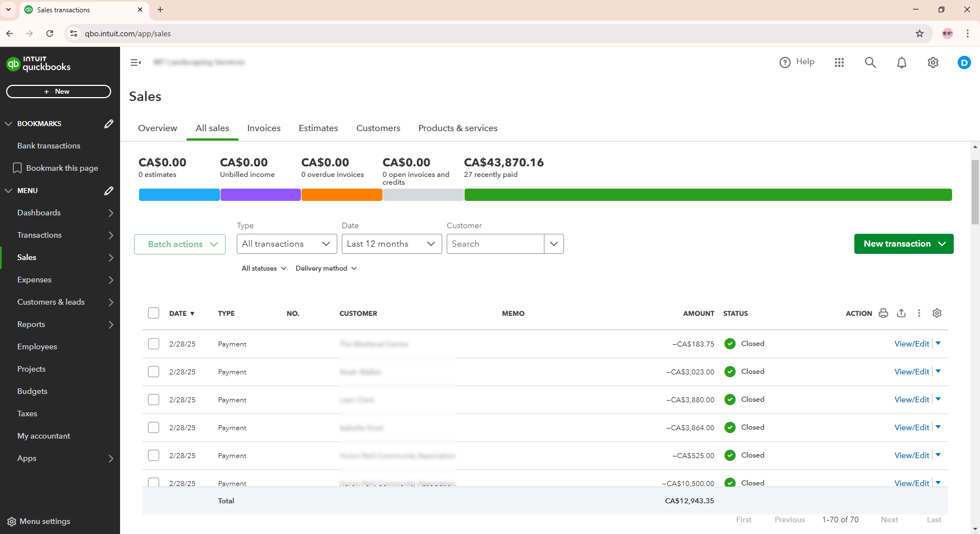Viewport: 980px width, 534px height.
Task: Open the Help question mark icon
Action: pyautogui.click(x=785, y=62)
